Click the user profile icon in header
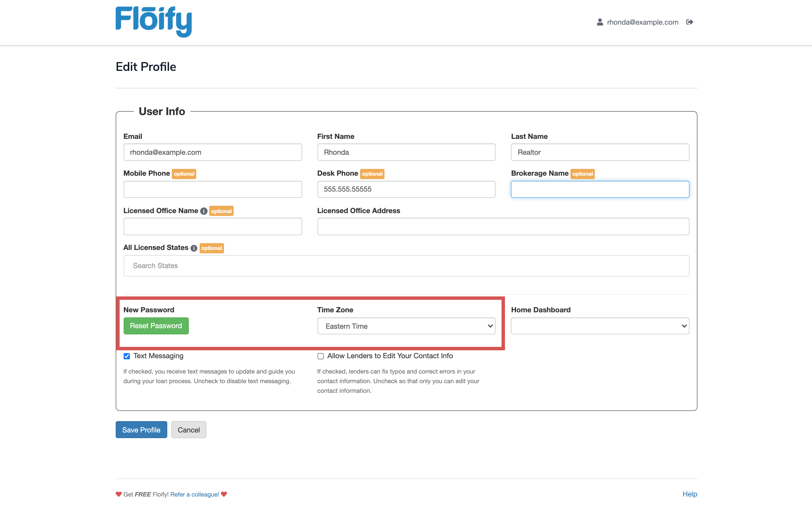The width and height of the screenshot is (812, 505). (x=600, y=22)
